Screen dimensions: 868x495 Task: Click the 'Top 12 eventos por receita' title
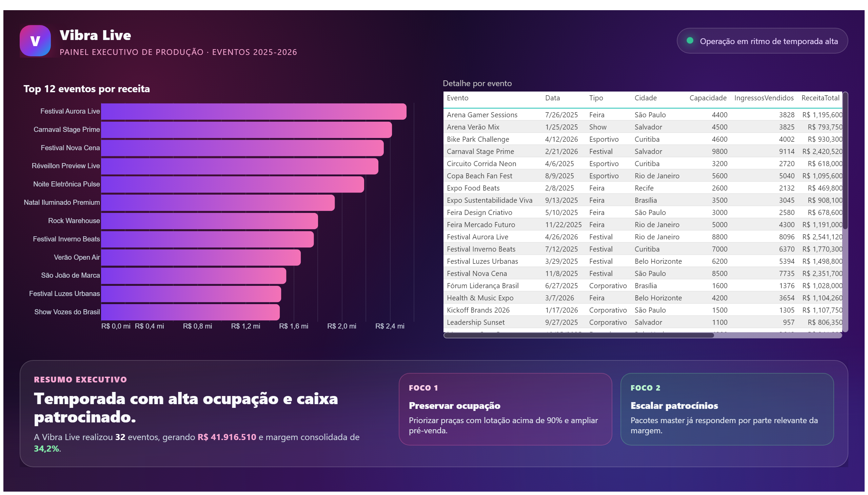click(86, 89)
